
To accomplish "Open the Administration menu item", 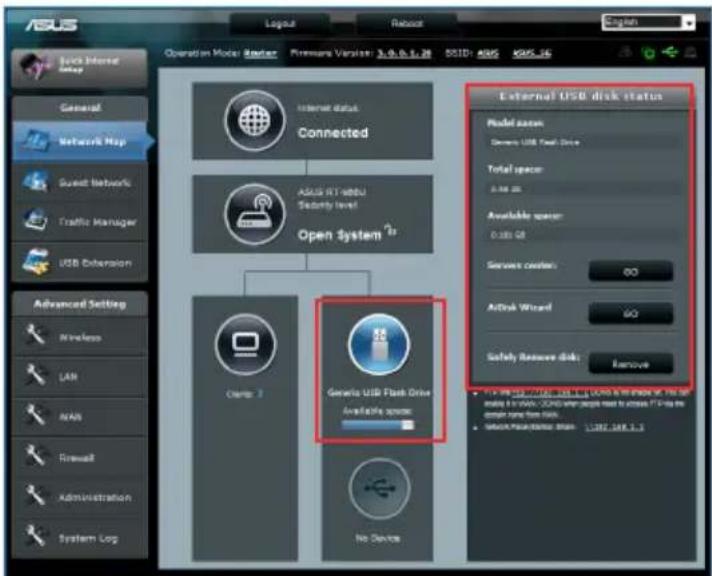I will 79,497.
